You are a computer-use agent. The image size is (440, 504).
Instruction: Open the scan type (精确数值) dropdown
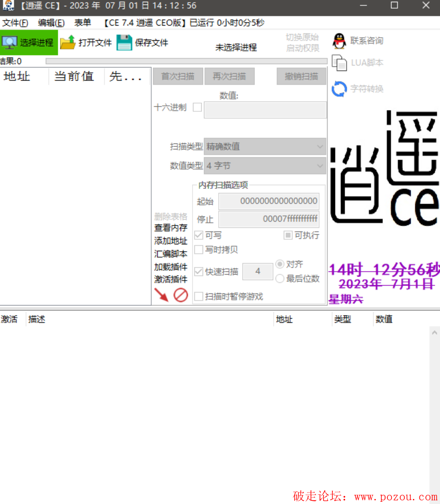265,147
